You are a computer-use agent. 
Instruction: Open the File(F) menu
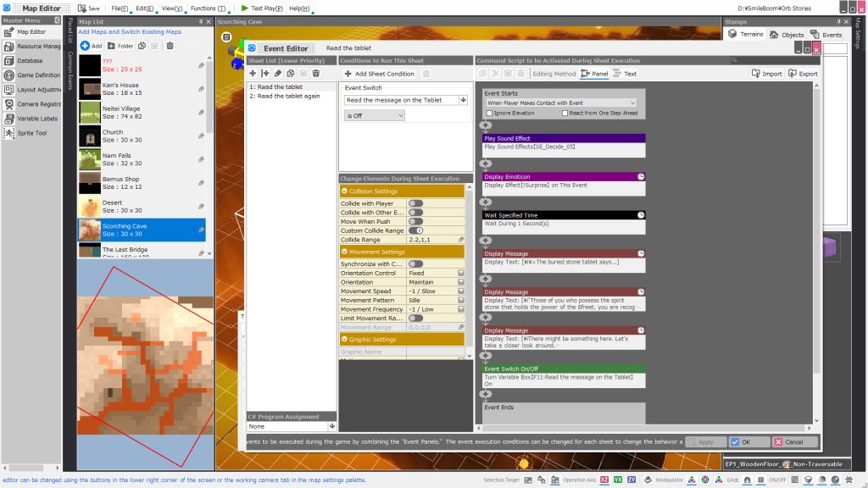click(120, 8)
